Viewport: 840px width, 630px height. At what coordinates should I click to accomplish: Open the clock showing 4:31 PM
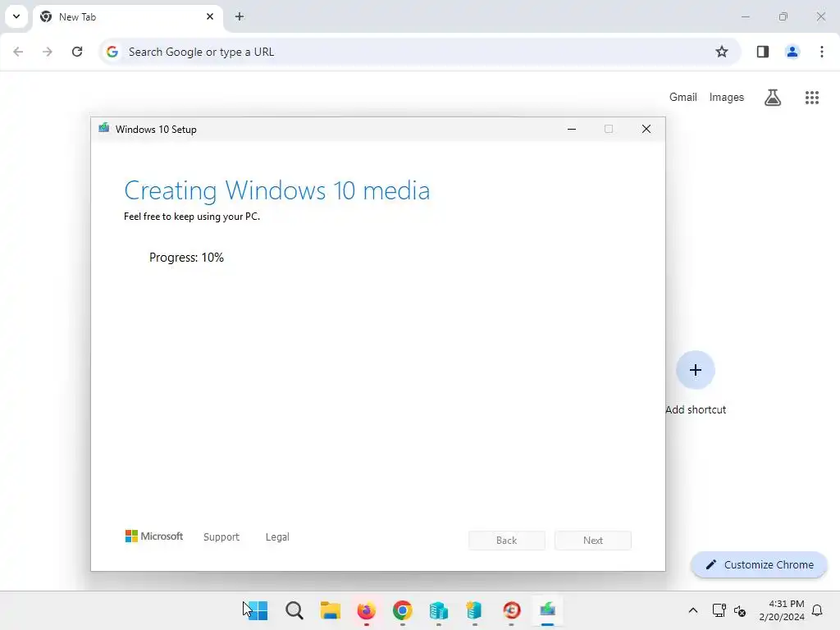pos(782,610)
